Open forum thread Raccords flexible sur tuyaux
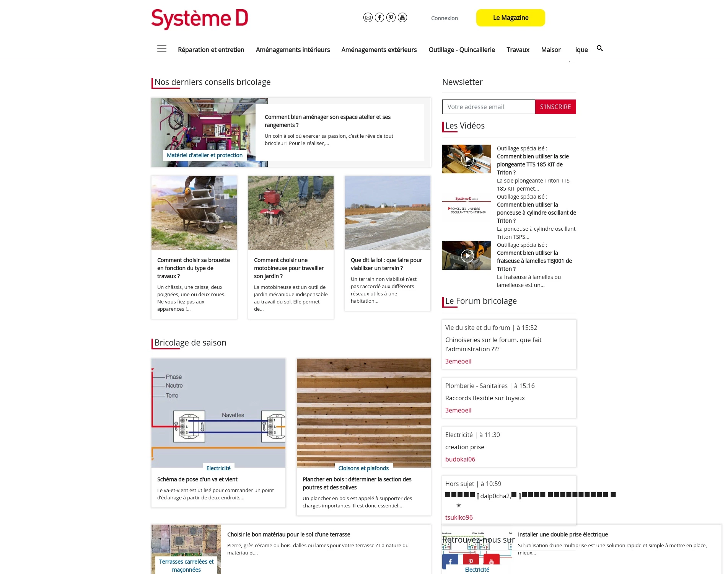The image size is (728, 574). (x=485, y=398)
